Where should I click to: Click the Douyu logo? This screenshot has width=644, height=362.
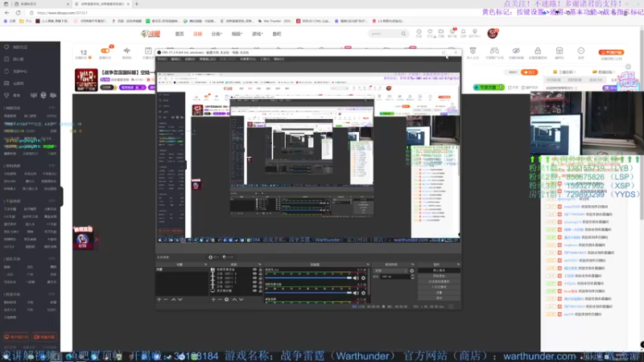[x=151, y=34]
